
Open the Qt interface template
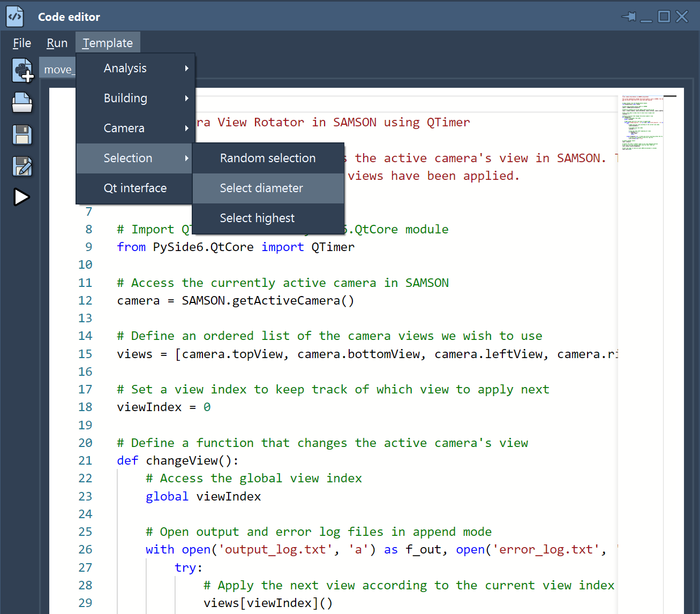click(135, 188)
